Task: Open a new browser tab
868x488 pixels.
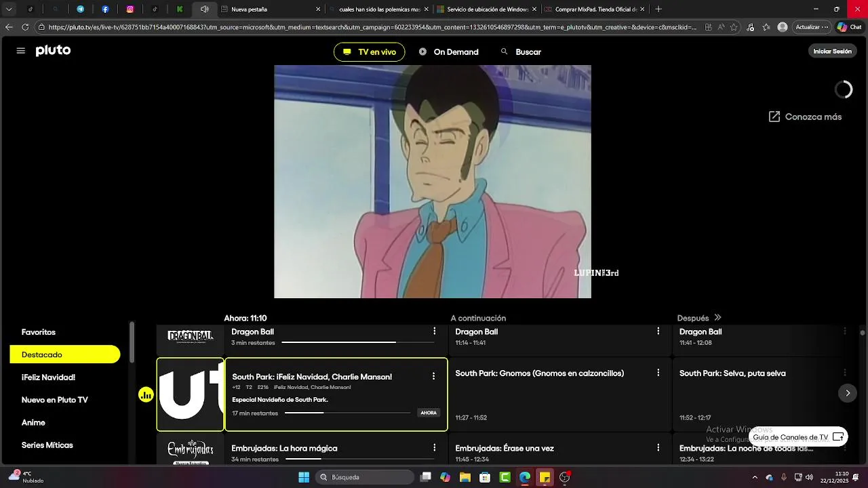Action: 658,9
